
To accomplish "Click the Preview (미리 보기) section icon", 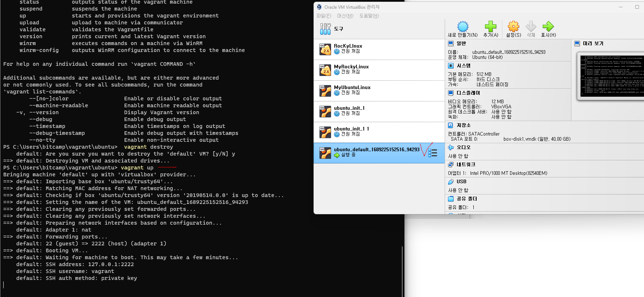I will 577,44.
